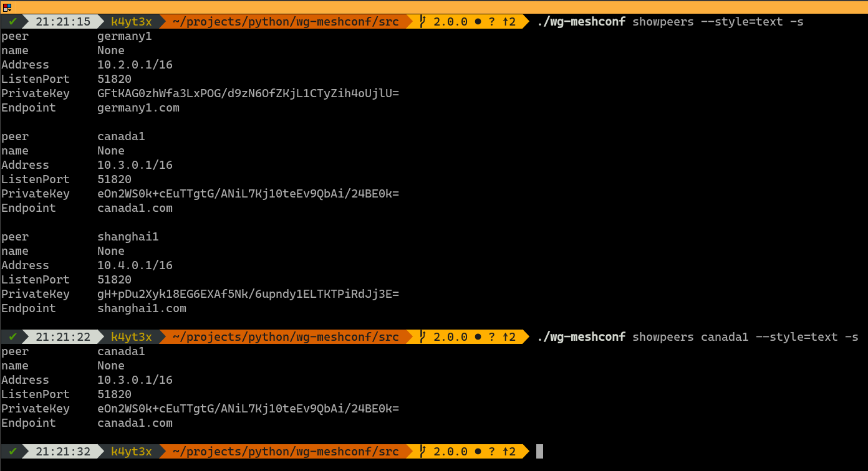Click the green checkmark in the first prompt
The width and height of the screenshot is (868, 471).
(x=13, y=22)
